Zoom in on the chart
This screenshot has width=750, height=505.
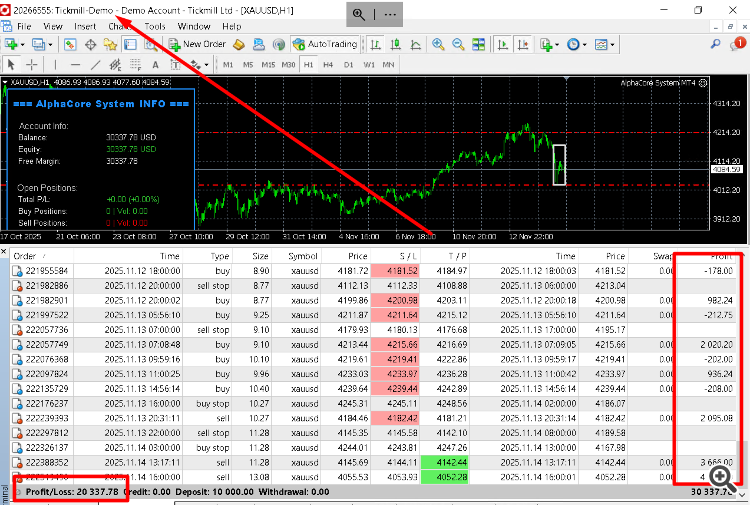[x=438, y=44]
